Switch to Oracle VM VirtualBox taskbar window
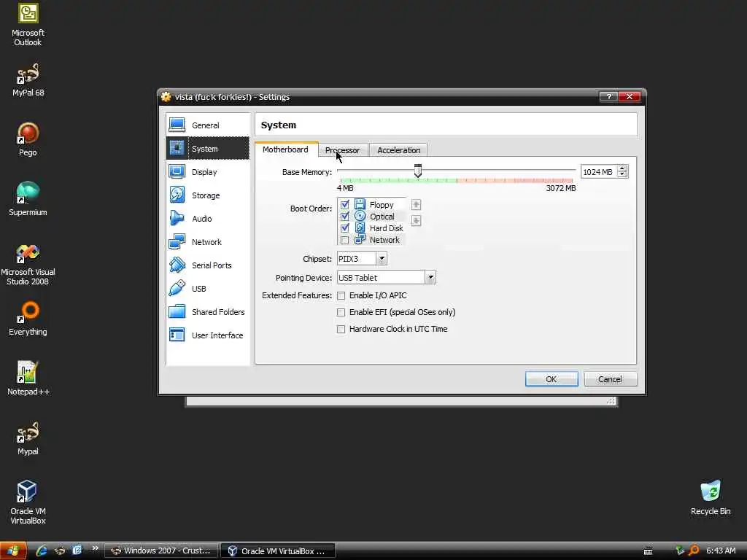 point(278,551)
